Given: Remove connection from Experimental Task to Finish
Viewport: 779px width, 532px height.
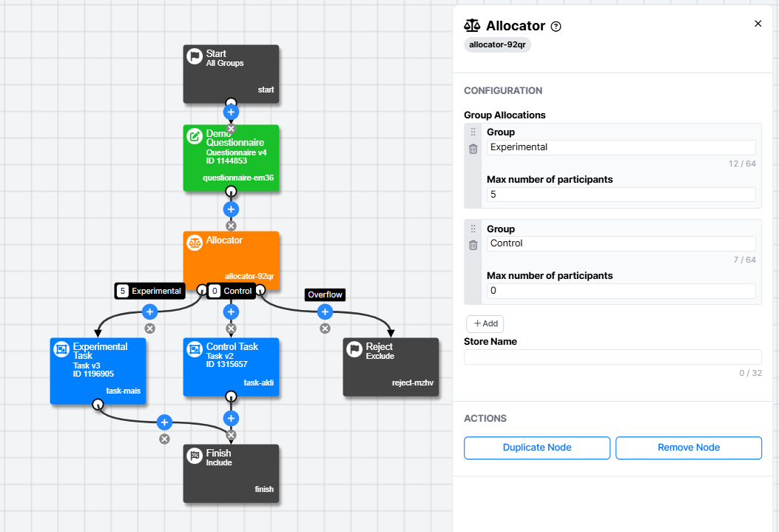Looking at the screenshot, I should [x=164, y=439].
